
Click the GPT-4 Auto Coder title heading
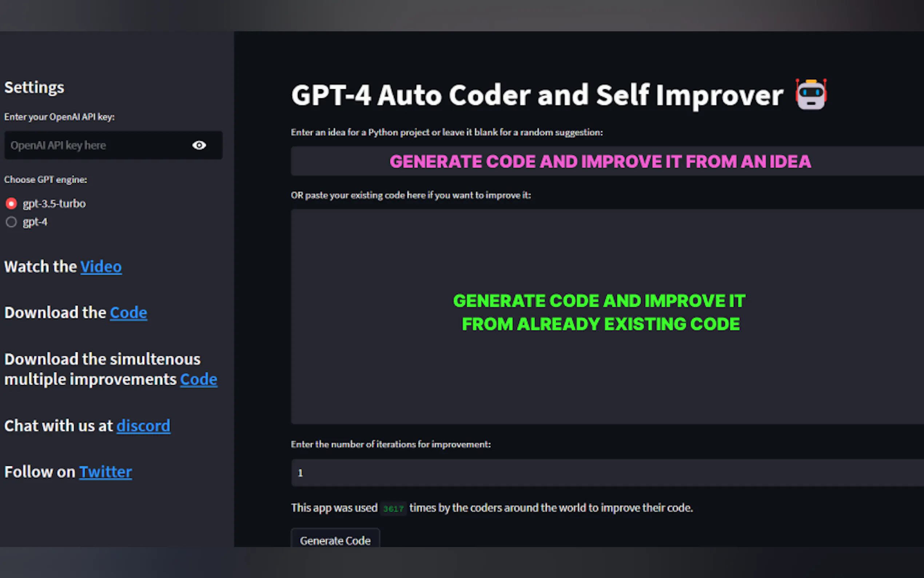coord(537,95)
